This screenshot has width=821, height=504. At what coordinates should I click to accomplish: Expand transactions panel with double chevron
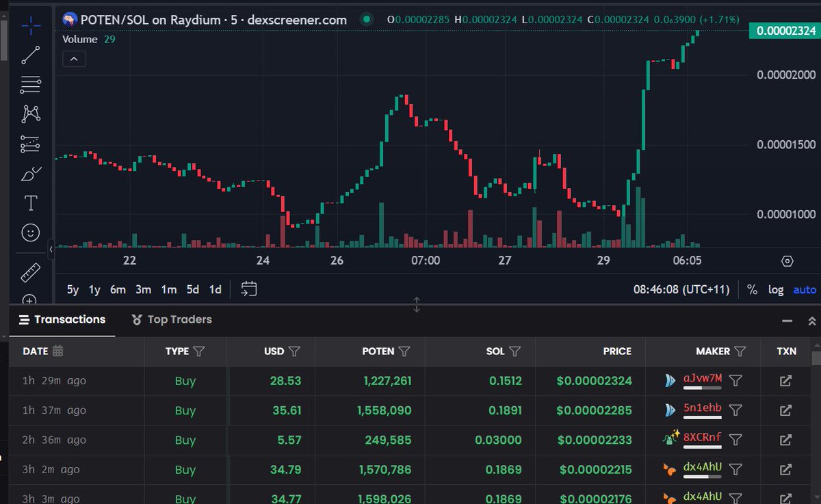[811, 321]
